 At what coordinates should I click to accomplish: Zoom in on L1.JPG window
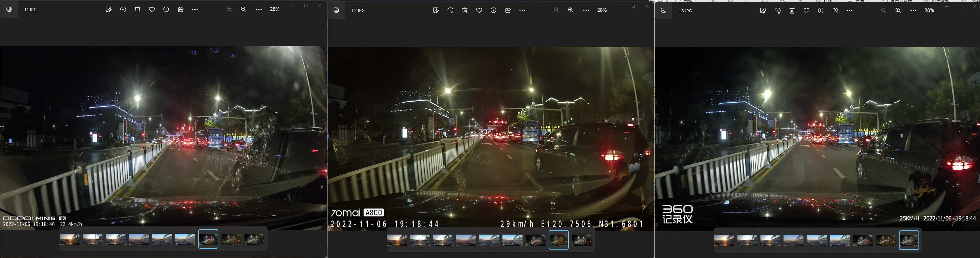point(244,9)
